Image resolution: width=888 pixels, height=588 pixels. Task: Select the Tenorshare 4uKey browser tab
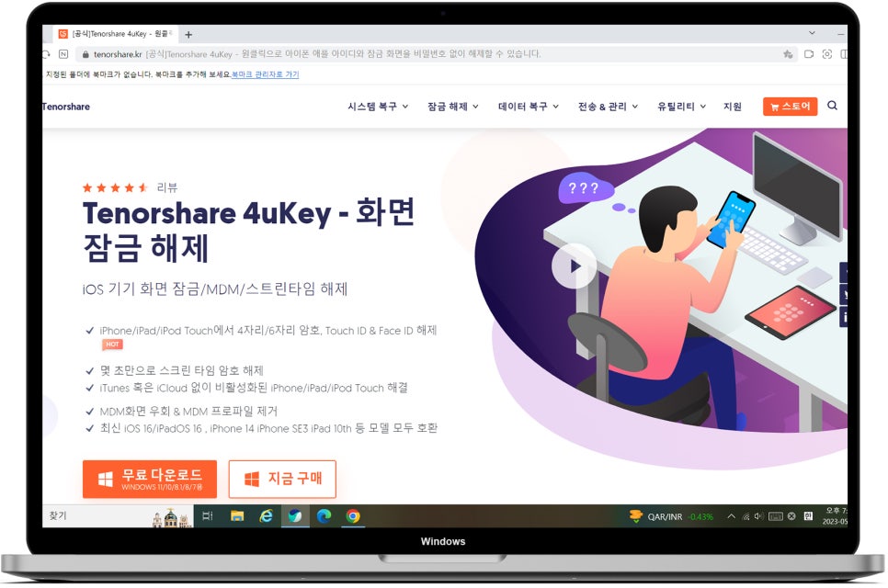tap(116, 34)
